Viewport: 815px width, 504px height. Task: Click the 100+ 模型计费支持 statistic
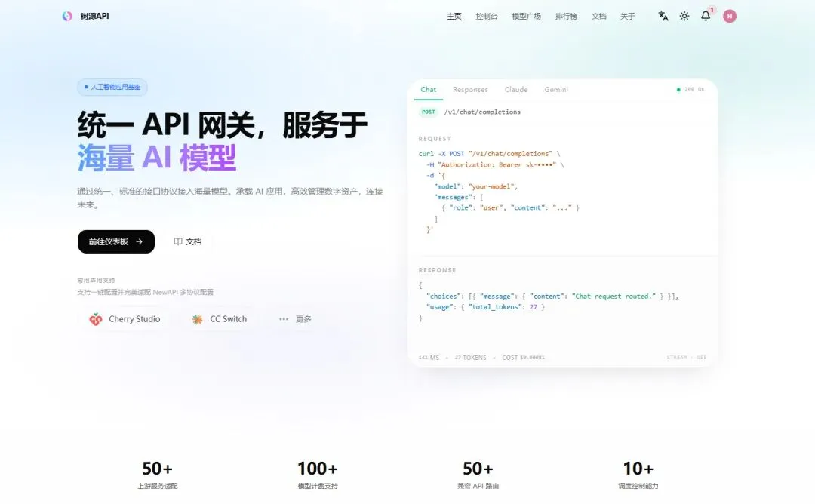click(x=318, y=475)
